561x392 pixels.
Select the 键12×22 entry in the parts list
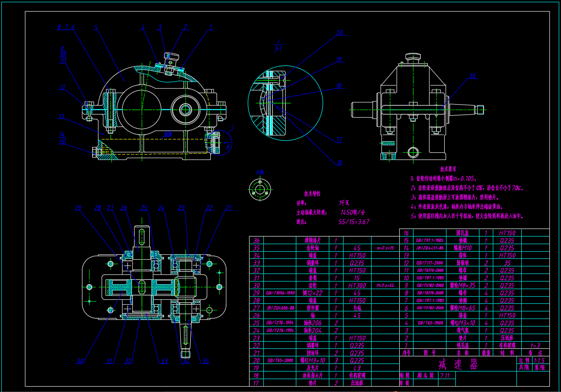click(312, 293)
